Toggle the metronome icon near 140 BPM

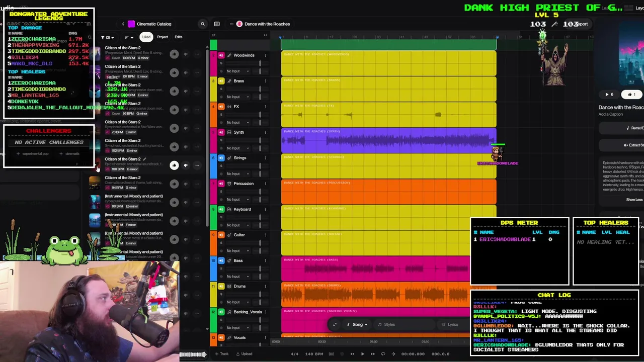tap(331, 354)
